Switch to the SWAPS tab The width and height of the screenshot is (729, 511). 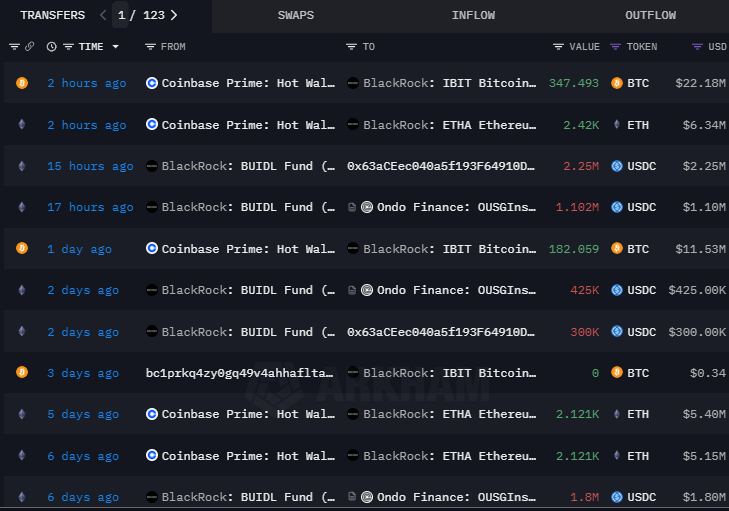tap(297, 15)
